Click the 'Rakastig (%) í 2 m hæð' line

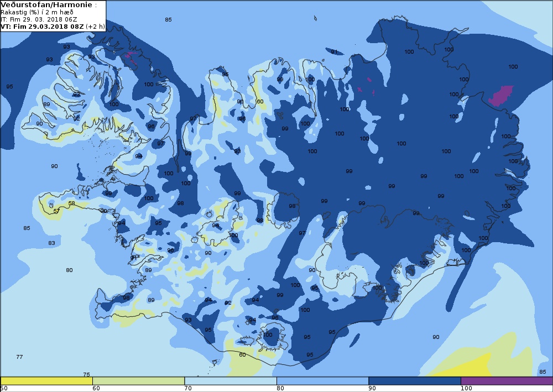point(37,12)
